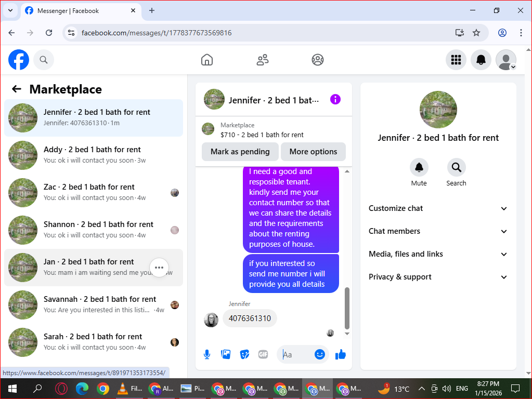
Task: Focus the Aa message input field
Action: click(x=295, y=355)
